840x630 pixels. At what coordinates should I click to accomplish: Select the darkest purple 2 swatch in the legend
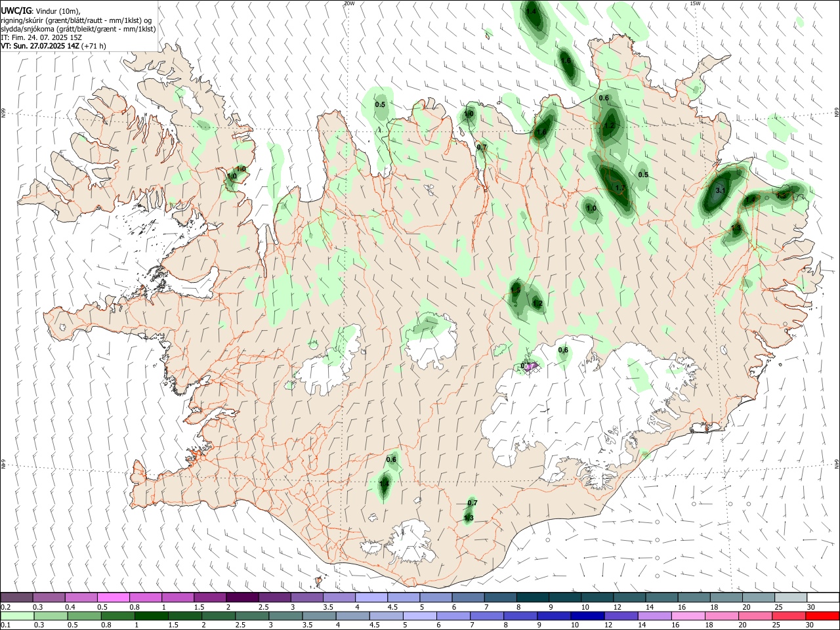pos(242,598)
